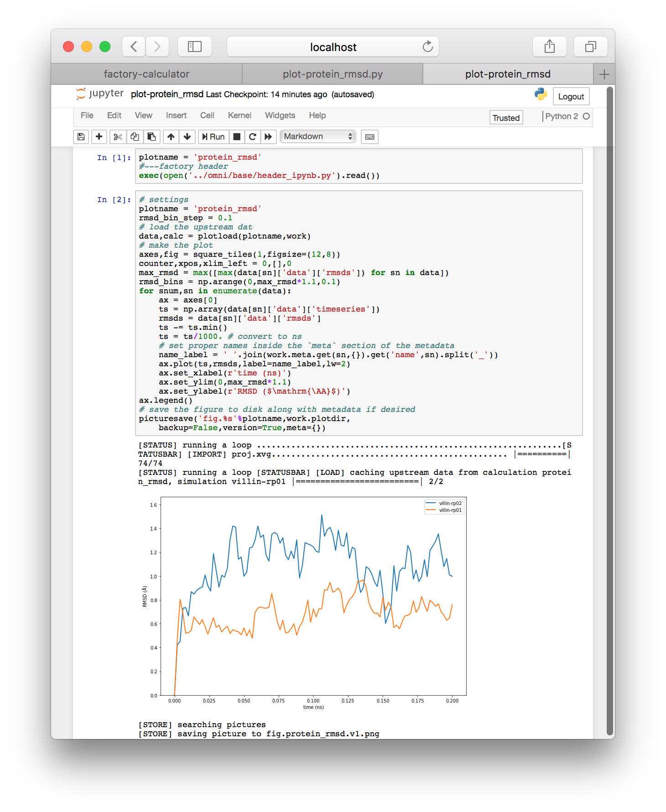Click the Logout button
Image resolution: width=666 pixels, height=812 pixels.
(x=571, y=96)
